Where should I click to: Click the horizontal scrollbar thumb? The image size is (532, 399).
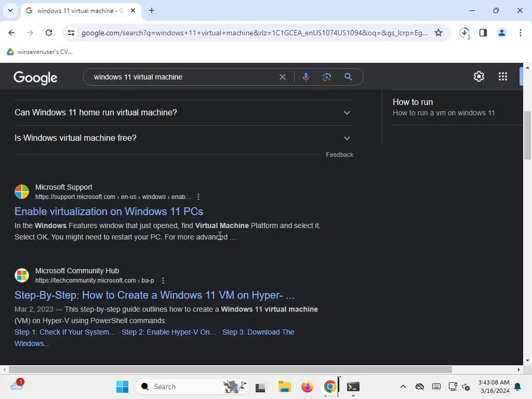(x=230, y=370)
